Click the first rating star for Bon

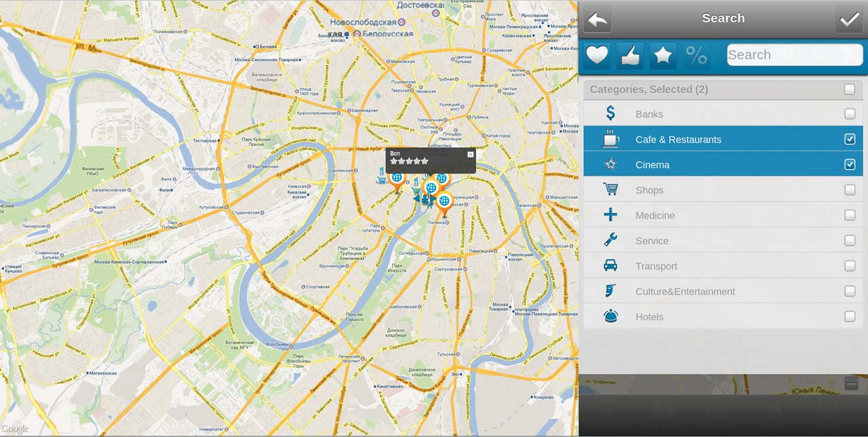pyautogui.click(x=394, y=161)
